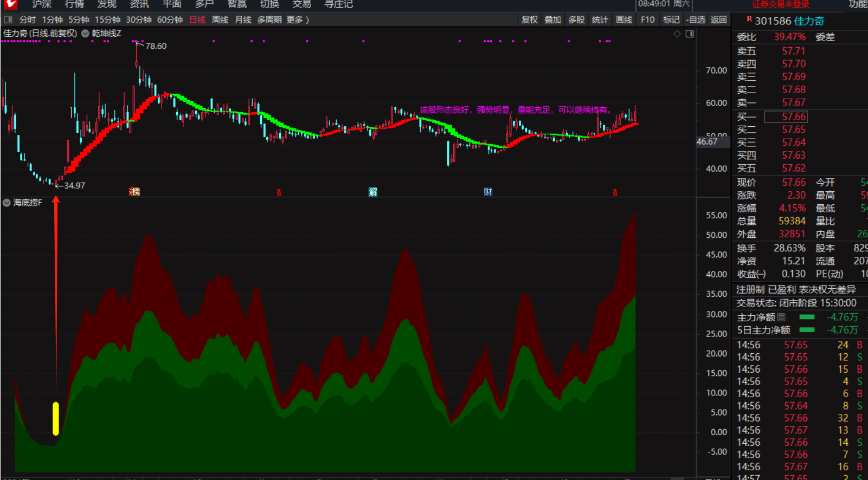Click the red app logo icon
868x480 pixels.
pyautogui.click(x=10, y=4)
